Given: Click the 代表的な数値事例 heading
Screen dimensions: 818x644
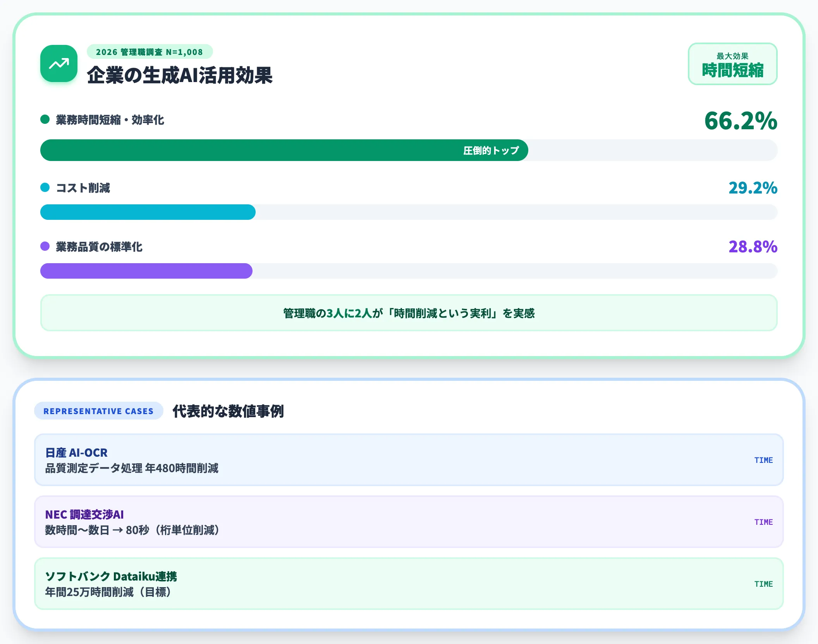Looking at the screenshot, I should [228, 411].
